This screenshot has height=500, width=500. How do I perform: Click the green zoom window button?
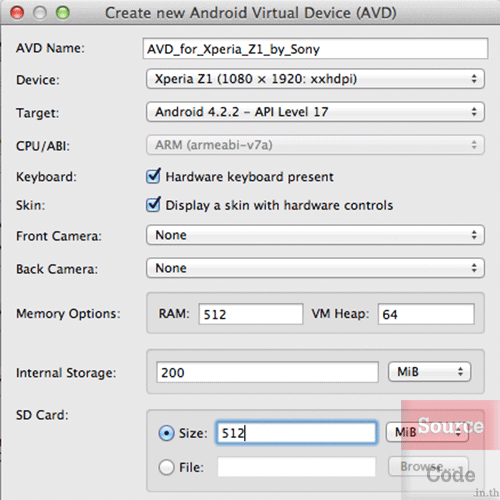(63, 13)
